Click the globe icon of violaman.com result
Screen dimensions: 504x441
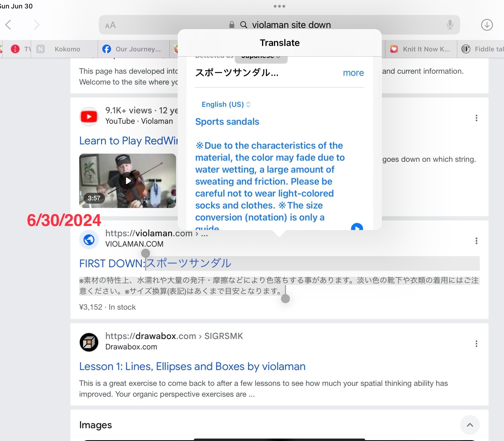(x=89, y=240)
